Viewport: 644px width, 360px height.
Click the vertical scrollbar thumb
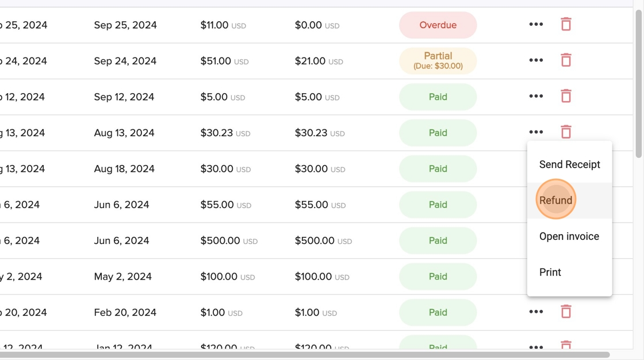(x=638, y=83)
